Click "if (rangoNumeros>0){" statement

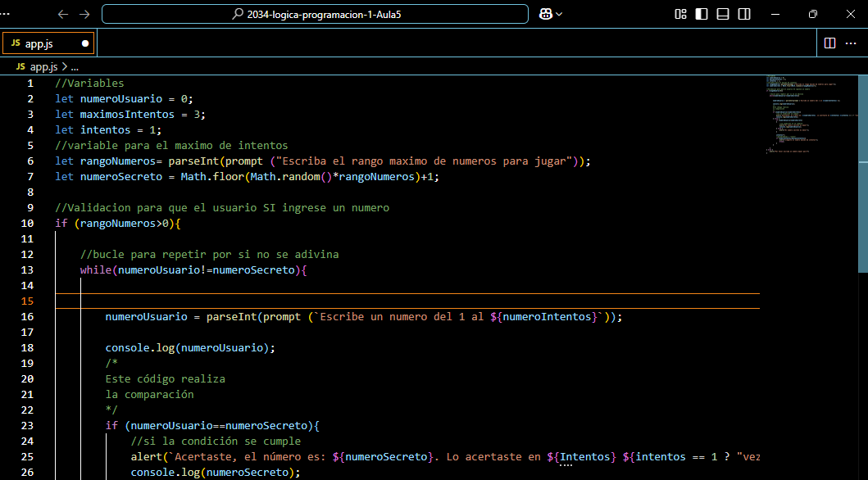point(118,224)
